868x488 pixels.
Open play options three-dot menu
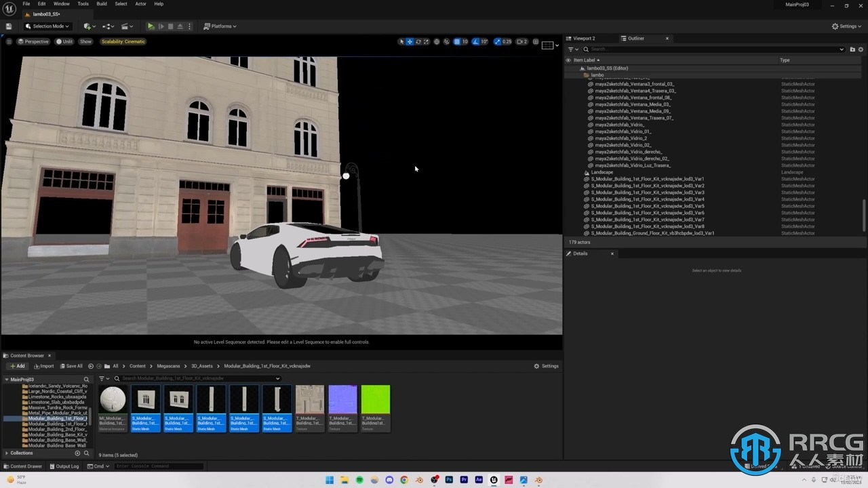pyautogui.click(x=189, y=26)
